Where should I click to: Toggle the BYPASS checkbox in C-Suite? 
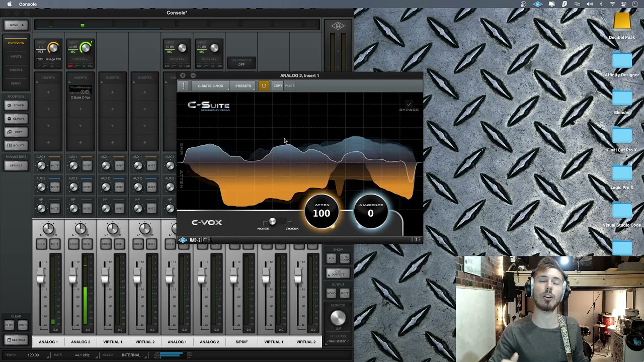coord(409,105)
